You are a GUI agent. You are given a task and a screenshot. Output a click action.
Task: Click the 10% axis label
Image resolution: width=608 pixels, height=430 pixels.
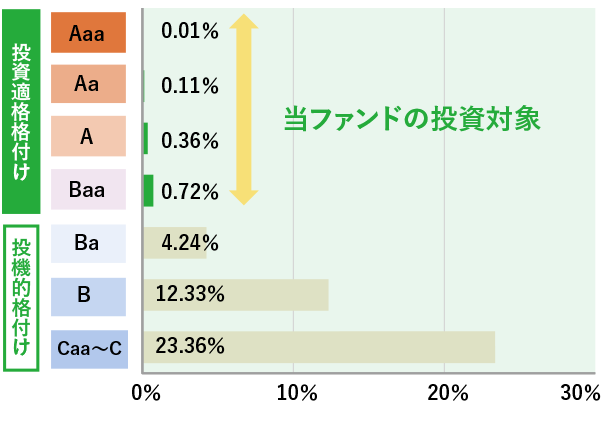pos(297,393)
